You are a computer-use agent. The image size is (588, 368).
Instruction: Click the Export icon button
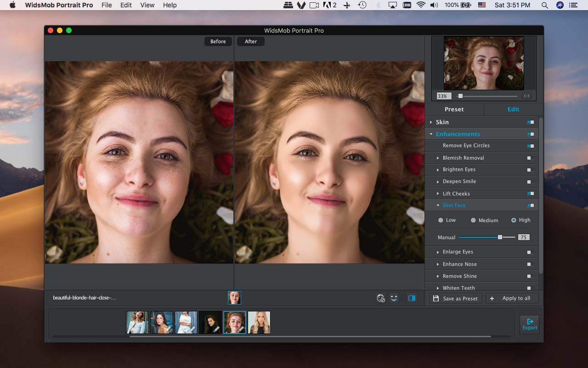(529, 324)
